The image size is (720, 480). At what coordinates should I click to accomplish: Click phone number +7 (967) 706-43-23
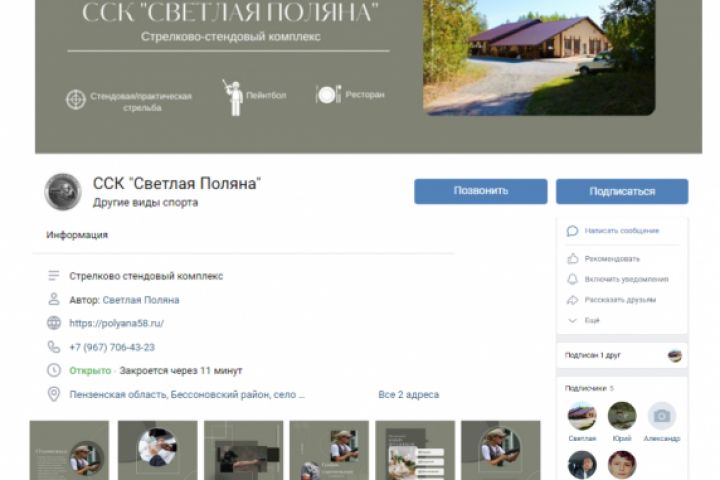(x=112, y=347)
